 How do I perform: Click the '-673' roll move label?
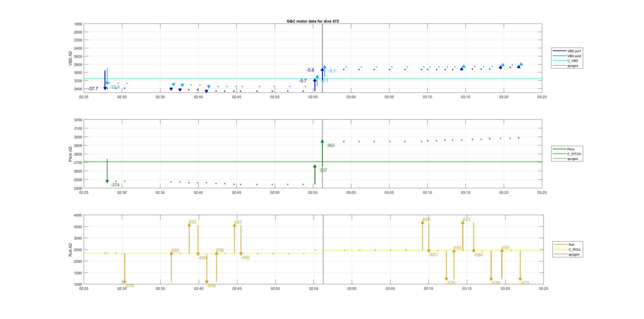(525, 283)
